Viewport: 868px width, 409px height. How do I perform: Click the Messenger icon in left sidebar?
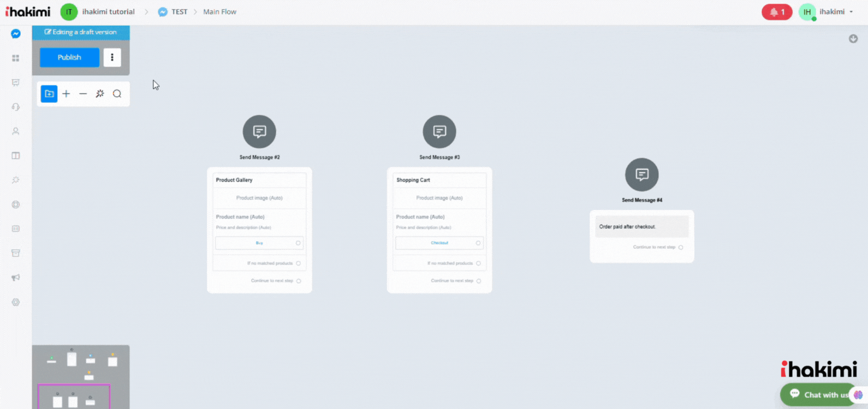point(16,34)
